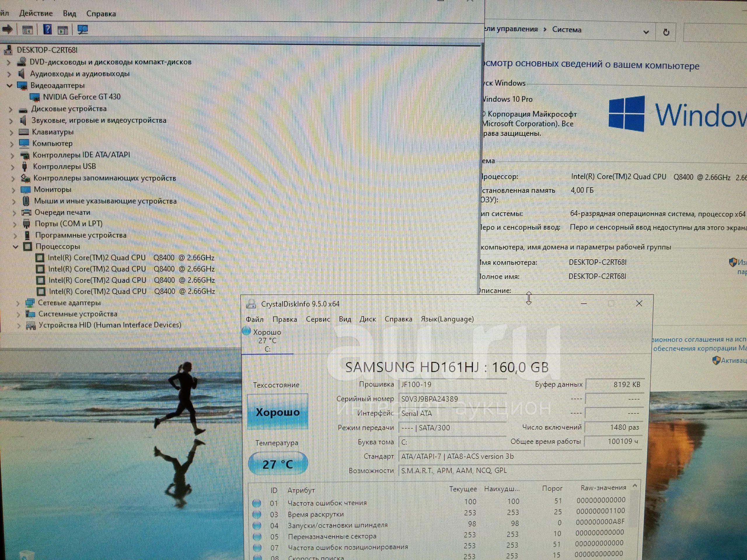Image resolution: width=747 pixels, height=560 pixels.
Task: Click the Общее время работы value 100109 ч
Action: click(613, 442)
